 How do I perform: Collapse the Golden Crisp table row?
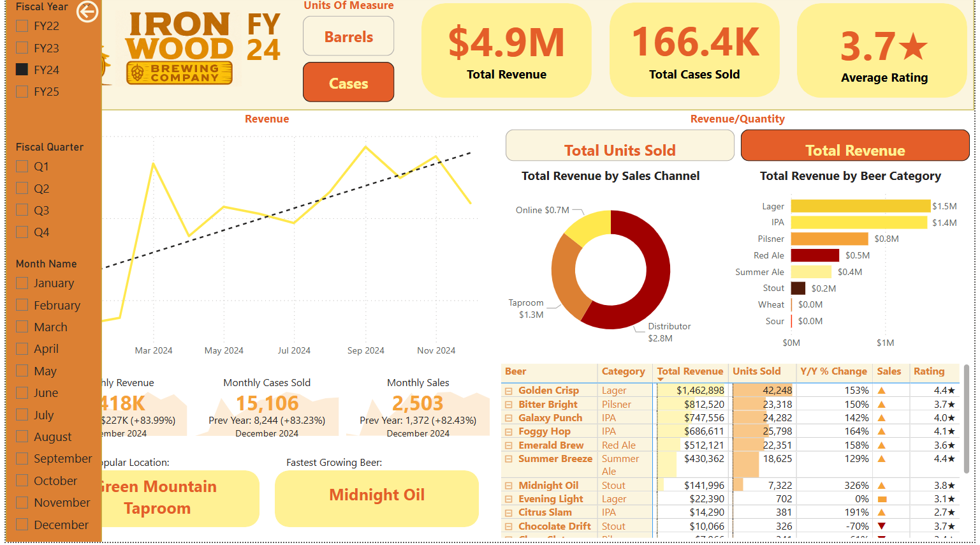[x=508, y=390]
